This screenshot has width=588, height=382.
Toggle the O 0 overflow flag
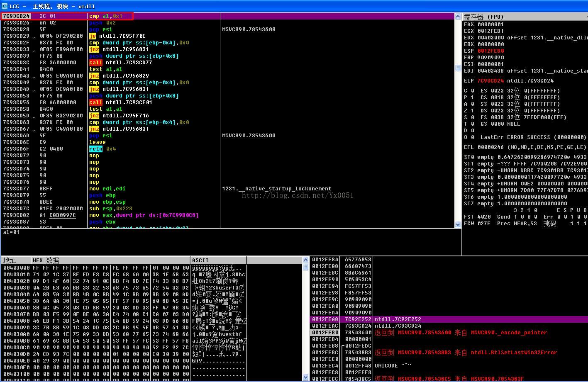469,137
